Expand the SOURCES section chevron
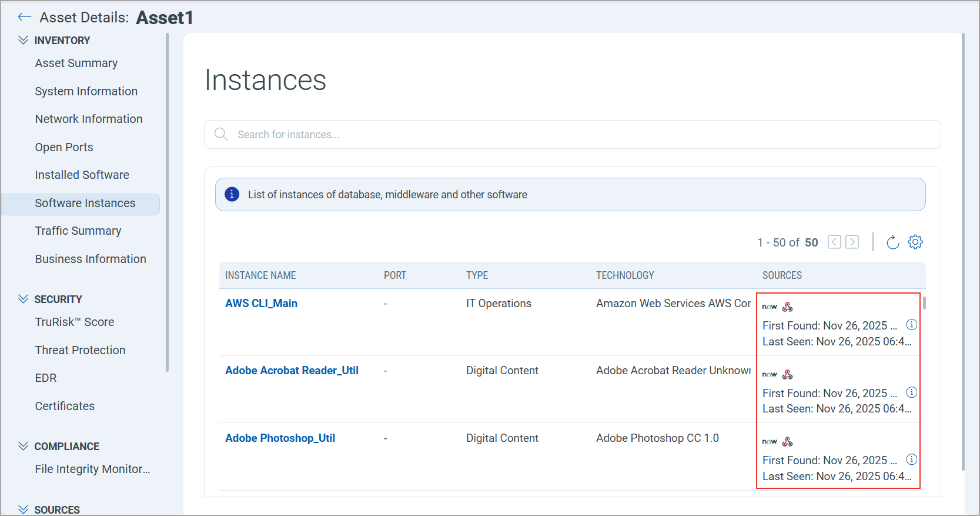Image resolution: width=980 pixels, height=516 pixels. 24,509
